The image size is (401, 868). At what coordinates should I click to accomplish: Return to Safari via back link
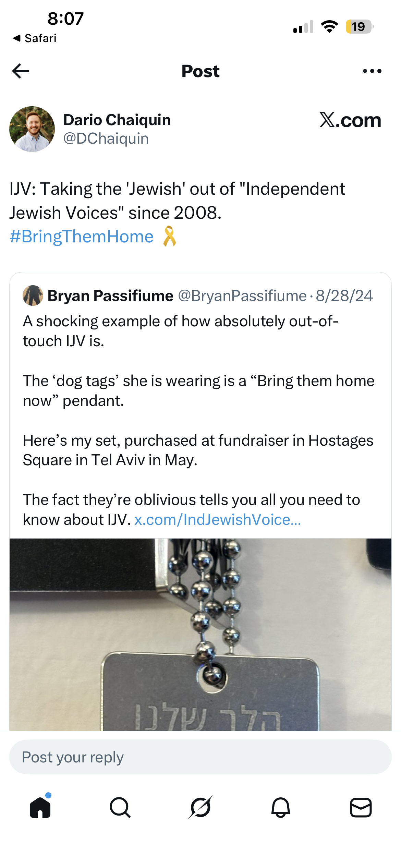pos(34,38)
